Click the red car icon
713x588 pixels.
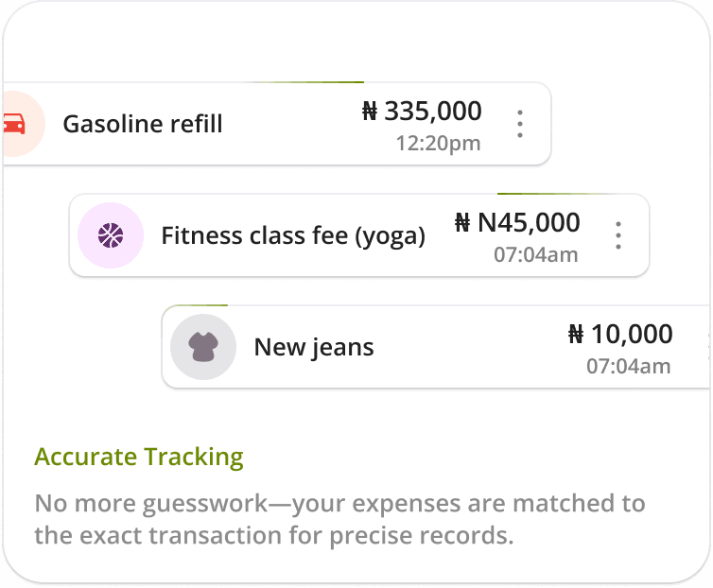click(13, 124)
